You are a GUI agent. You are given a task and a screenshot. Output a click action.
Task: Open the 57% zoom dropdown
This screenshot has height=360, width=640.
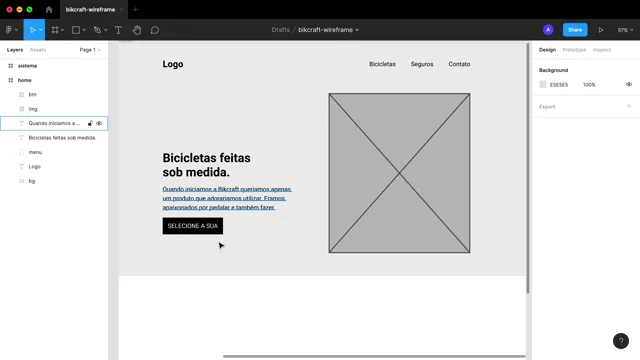click(625, 30)
